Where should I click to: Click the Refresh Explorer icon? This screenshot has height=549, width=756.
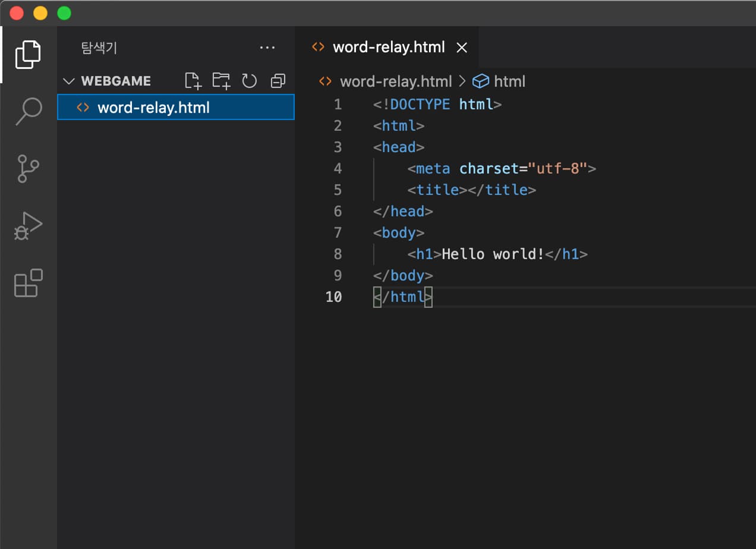pos(249,81)
